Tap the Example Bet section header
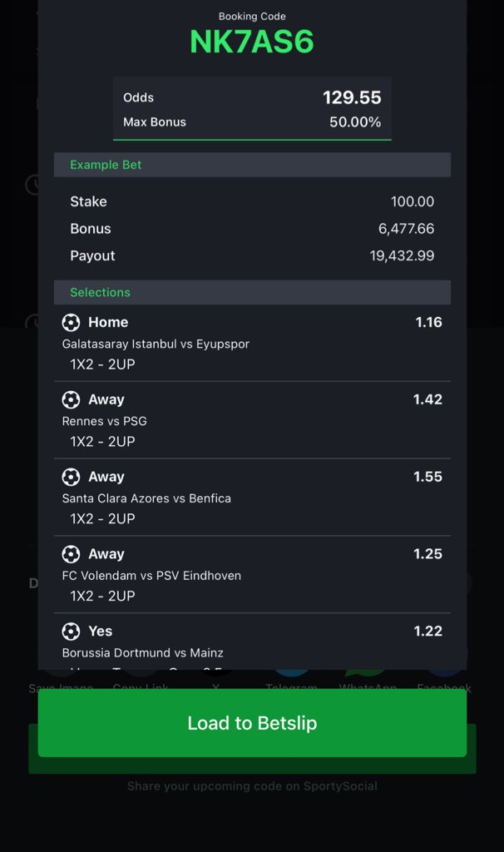This screenshot has width=504, height=852. [x=252, y=165]
